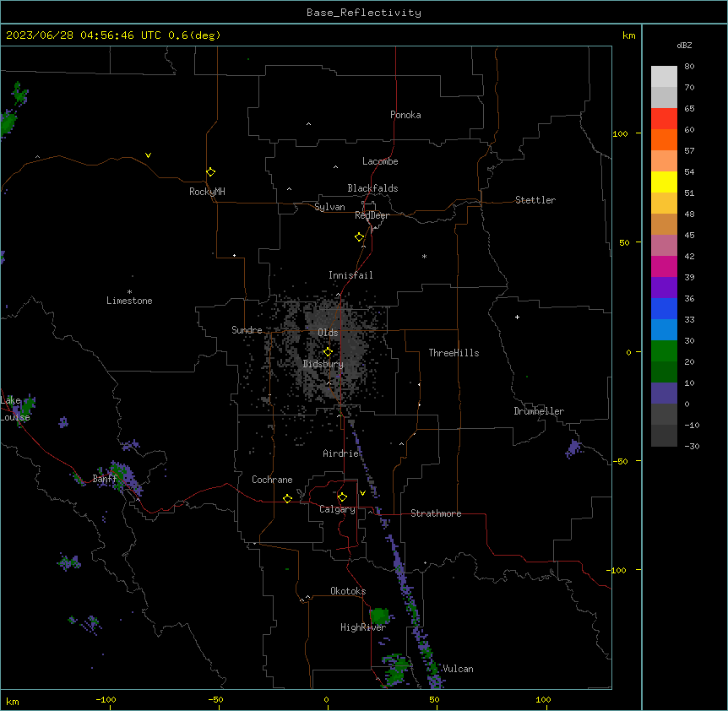Click the Cochrane label

tap(272, 480)
